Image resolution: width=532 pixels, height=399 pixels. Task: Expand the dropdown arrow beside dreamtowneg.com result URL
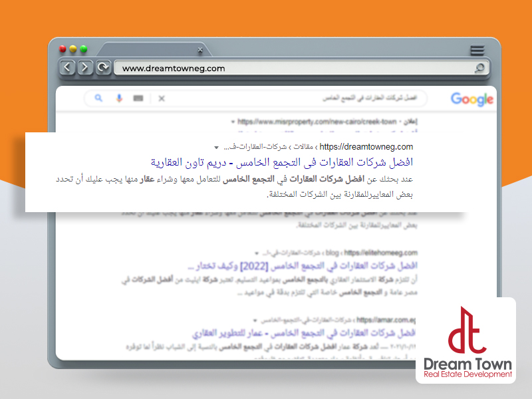pos(217,147)
